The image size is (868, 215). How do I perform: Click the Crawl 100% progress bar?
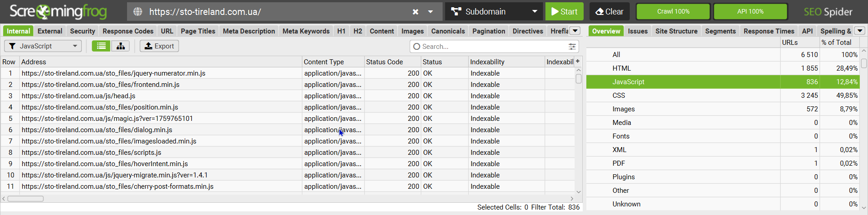[673, 12]
